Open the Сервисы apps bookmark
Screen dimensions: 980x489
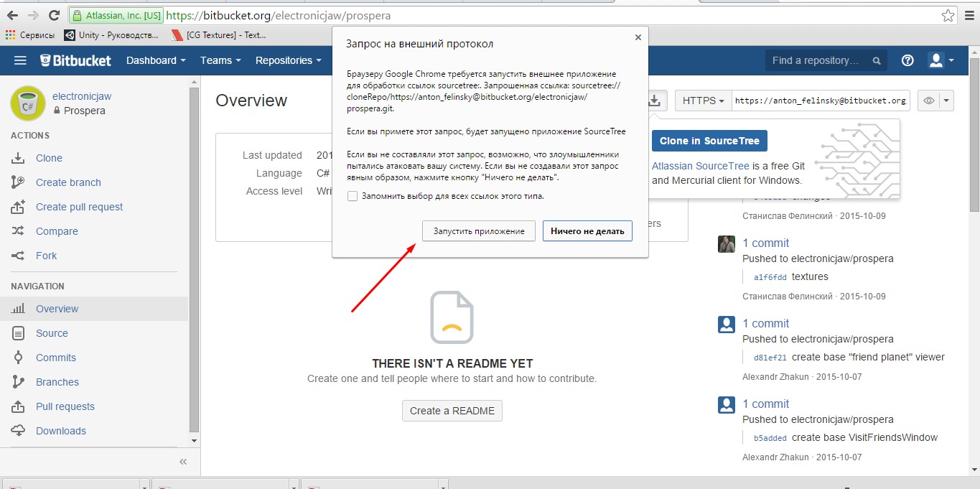click(x=30, y=34)
